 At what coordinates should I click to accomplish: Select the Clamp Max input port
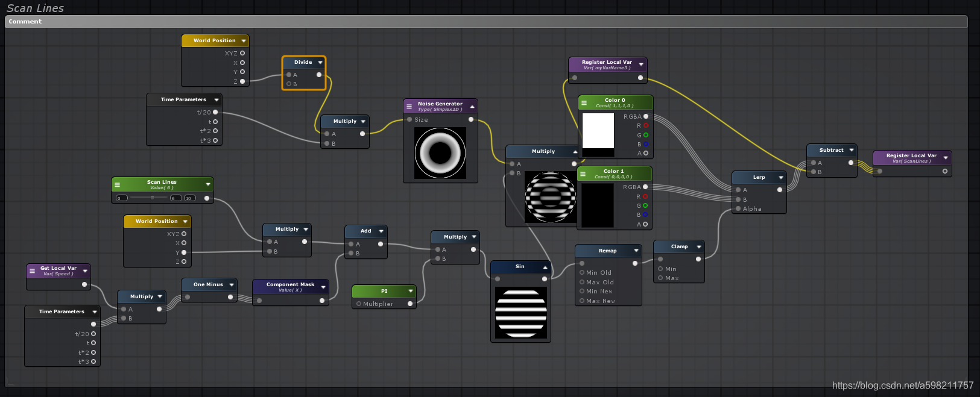point(660,278)
